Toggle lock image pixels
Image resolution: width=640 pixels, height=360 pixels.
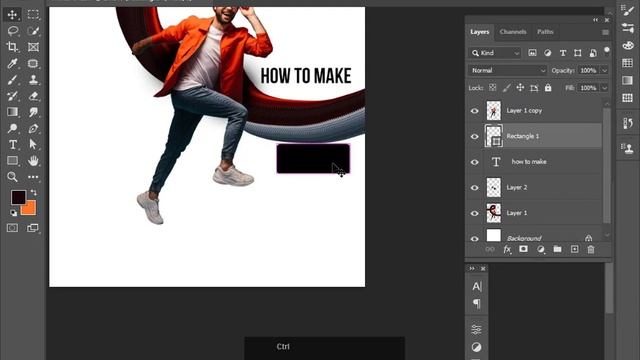click(x=507, y=88)
